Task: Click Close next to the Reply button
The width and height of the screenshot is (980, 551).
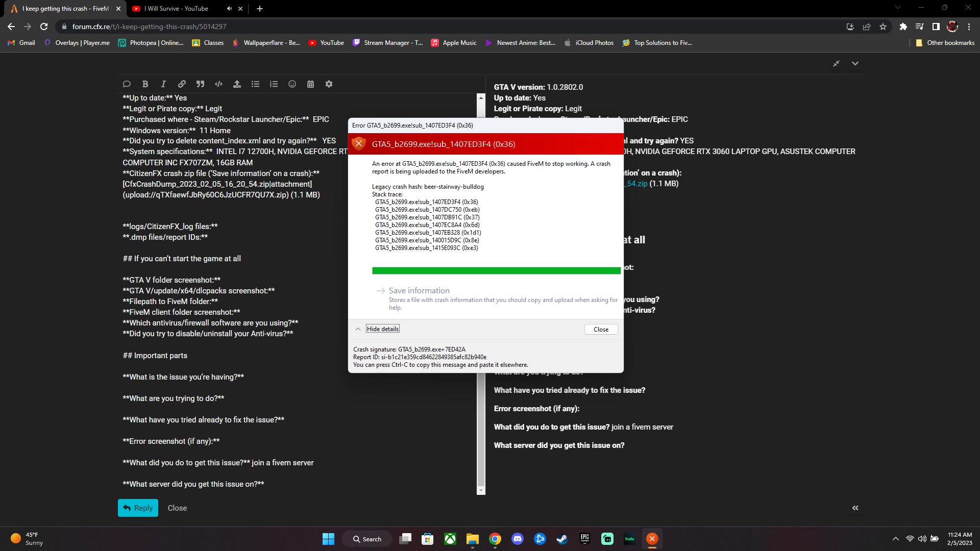Action: click(177, 508)
